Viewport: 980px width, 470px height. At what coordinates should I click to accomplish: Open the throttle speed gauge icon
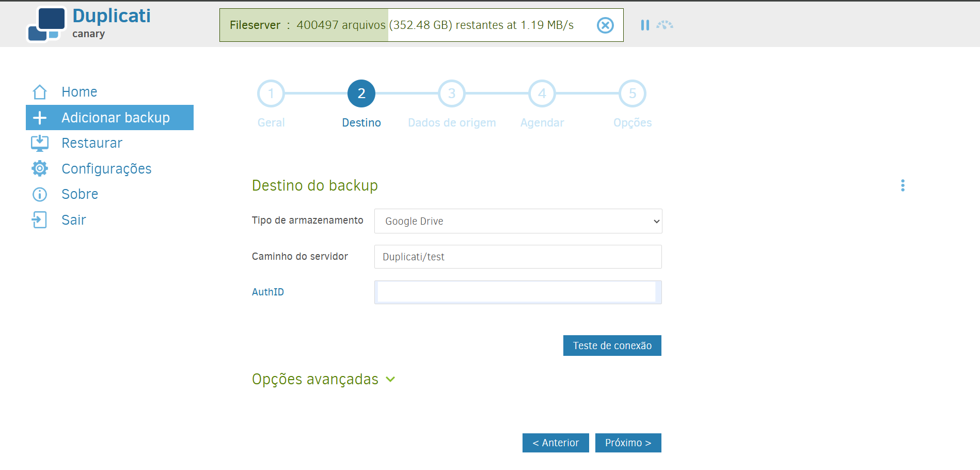click(665, 25)
